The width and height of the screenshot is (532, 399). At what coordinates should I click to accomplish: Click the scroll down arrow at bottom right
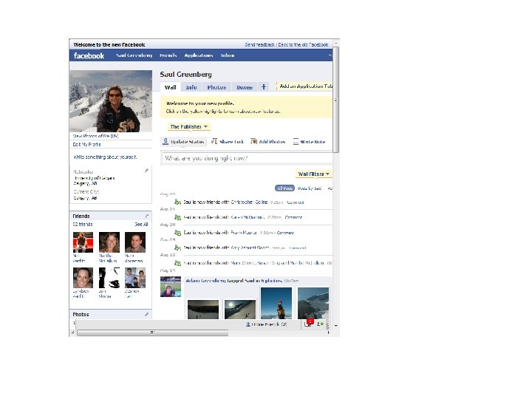336,326
